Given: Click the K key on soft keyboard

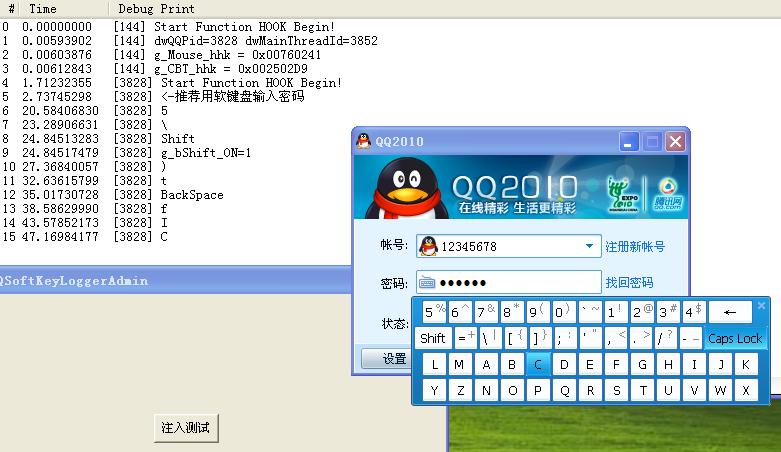Looking at the screenshot, I should pos(746,364).
